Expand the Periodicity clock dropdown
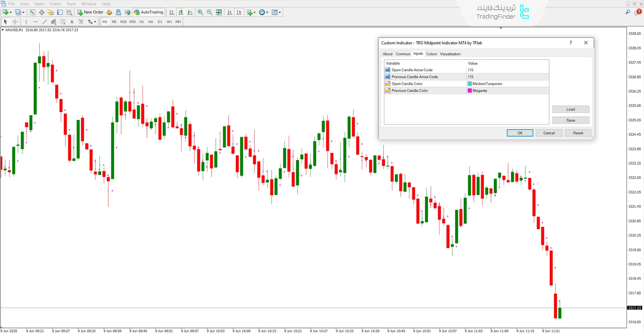Screen dimensions: 644x334 [267, 12]
